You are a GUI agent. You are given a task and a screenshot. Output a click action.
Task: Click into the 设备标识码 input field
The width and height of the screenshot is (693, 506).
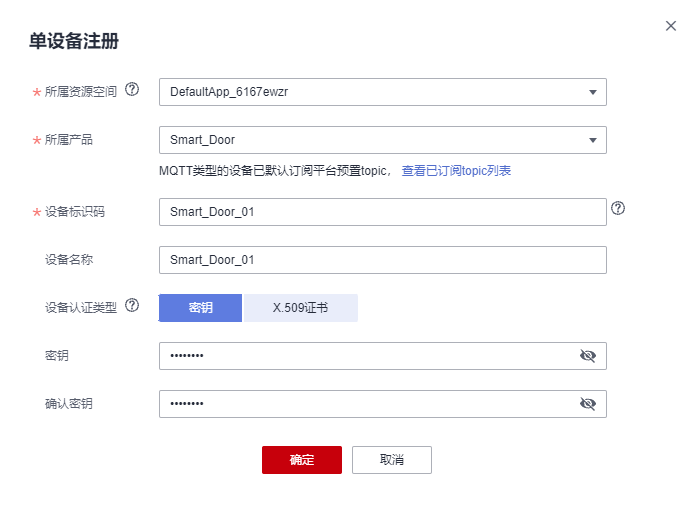pos(382,212)
